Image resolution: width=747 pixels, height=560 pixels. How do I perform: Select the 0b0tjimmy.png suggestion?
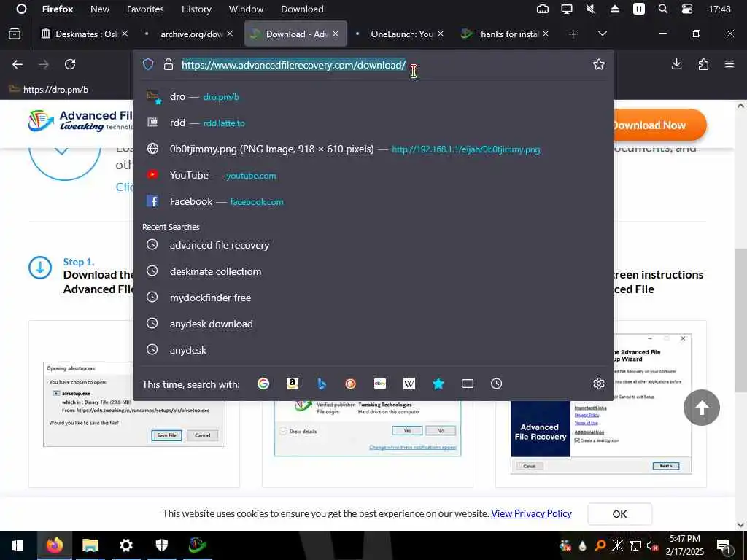tap(373, 149)
